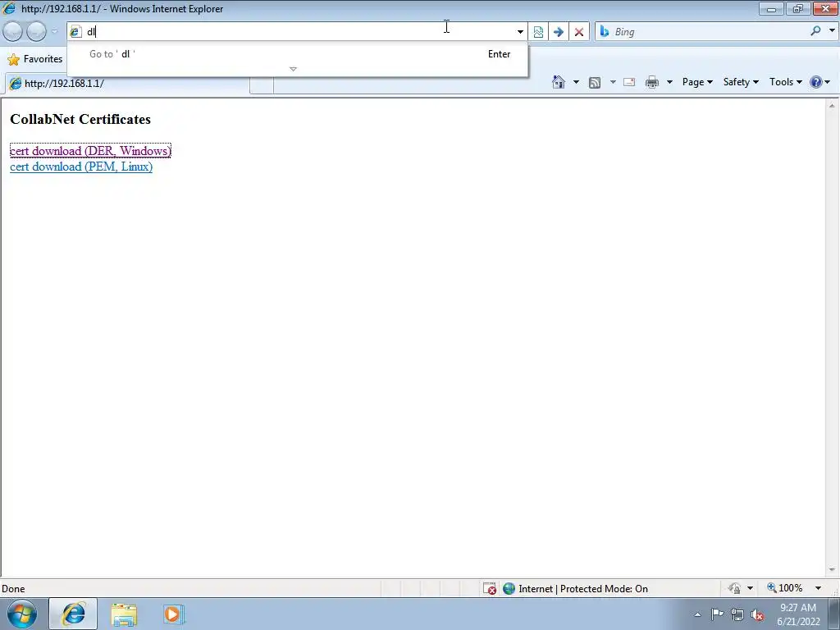Open the privacy status dropdown arrow
This screenshot has width=840, height=630.
pyautogui.click(x=750, y=588)
